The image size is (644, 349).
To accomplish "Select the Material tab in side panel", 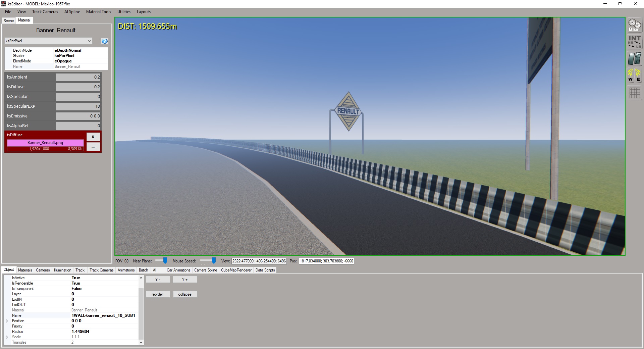I will coord(24,20).
